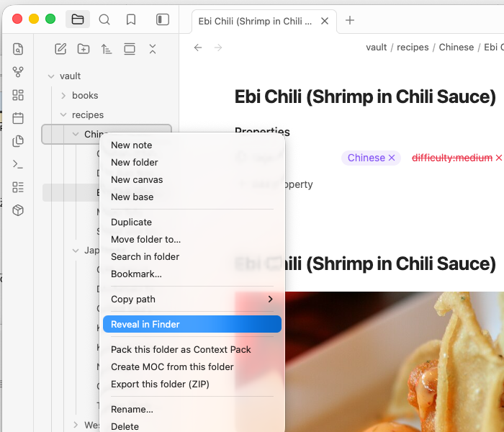Change sort order in file explorer

pos(107,49)
